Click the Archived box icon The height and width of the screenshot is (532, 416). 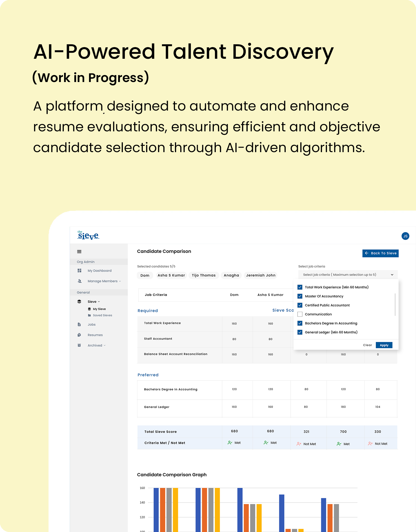(x=79, y=346)
